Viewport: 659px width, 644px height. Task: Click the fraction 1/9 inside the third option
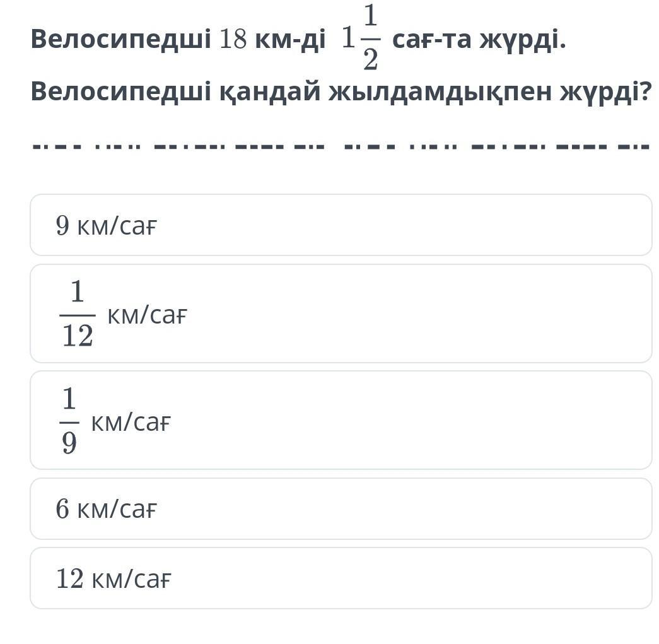[69, 421]
